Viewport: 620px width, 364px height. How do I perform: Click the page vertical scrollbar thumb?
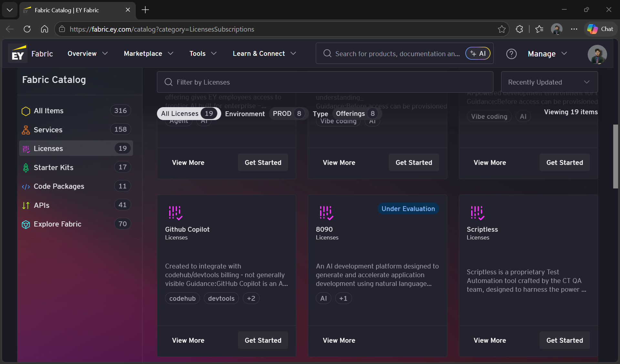pos(615,157)
